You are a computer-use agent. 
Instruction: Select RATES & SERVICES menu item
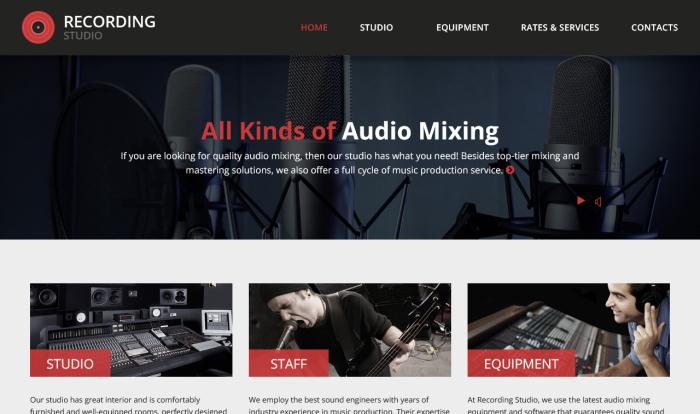tap(560, 28)
